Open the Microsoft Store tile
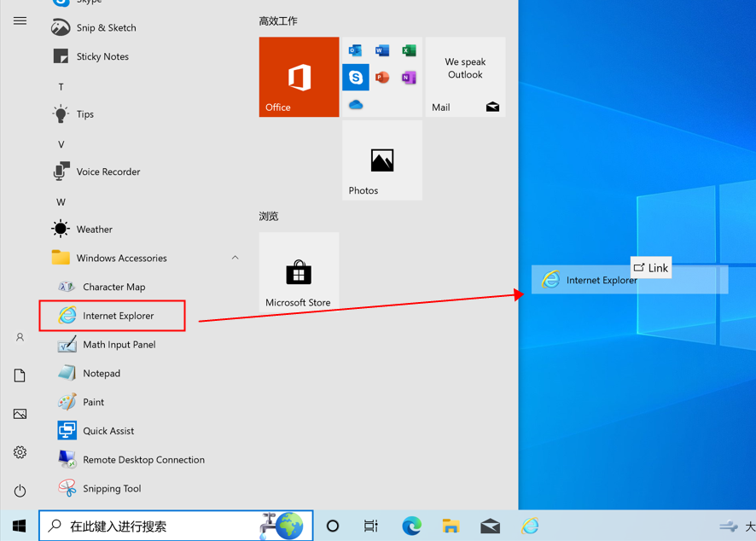756x541 pixels. point(299,272)
